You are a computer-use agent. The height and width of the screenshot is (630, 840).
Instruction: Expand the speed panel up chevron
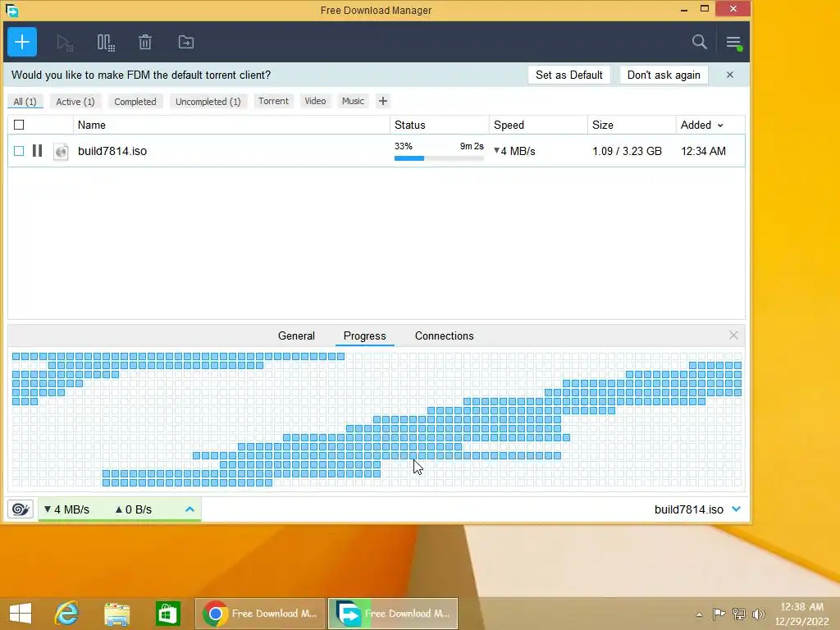(x=189, y=509)
